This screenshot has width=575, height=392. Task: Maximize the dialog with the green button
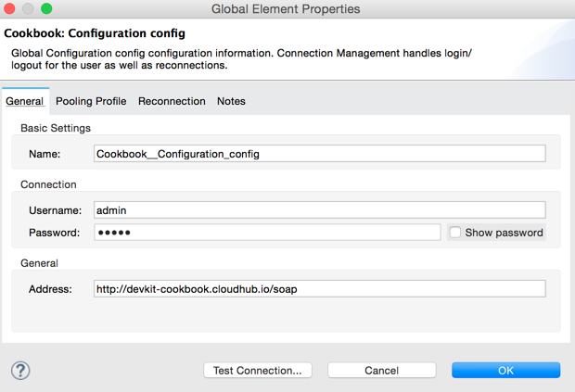point(46,9)
